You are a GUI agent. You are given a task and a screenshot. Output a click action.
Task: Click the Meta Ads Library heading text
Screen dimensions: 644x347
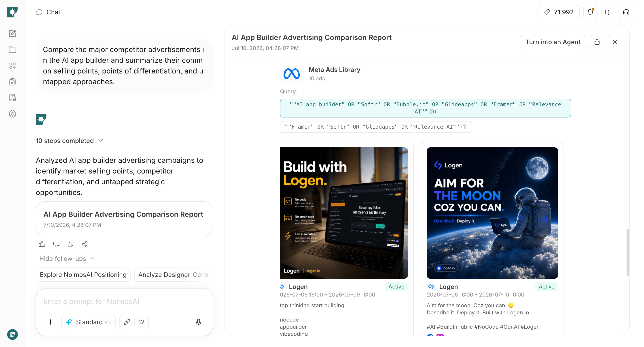(x=335, y=70)
